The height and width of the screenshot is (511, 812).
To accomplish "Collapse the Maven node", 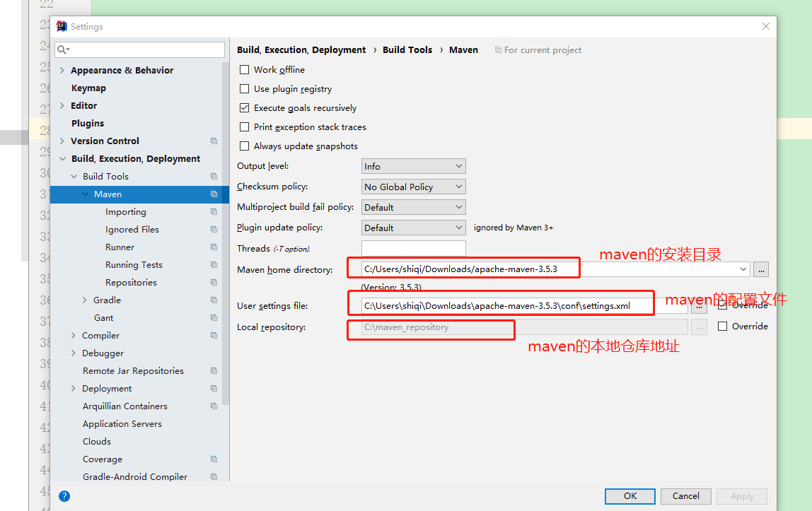I will (x=86, y=194).
